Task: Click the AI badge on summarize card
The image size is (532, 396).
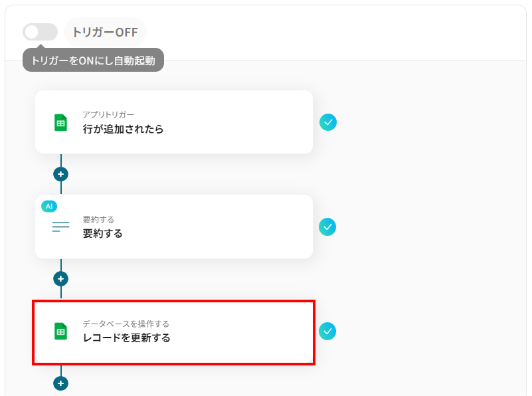Action: pyautogui.click(x=49, y=206)
